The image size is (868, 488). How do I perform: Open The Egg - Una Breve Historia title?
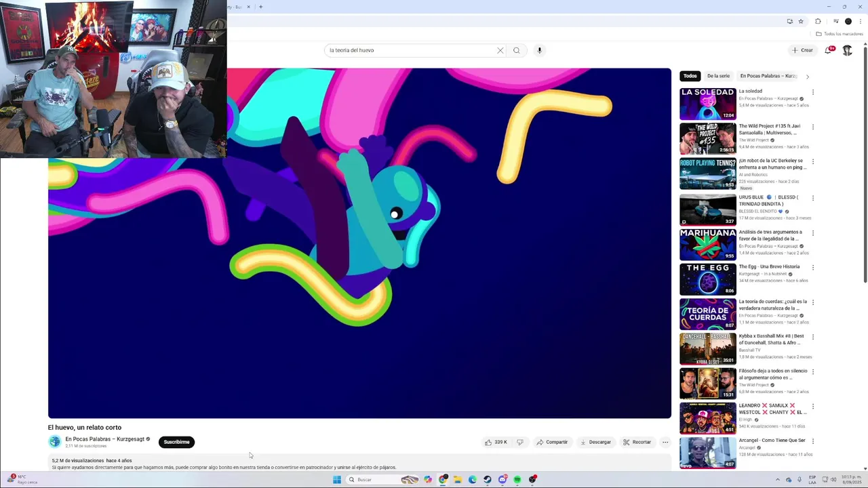pyautogui.click(x=769, y=267)
